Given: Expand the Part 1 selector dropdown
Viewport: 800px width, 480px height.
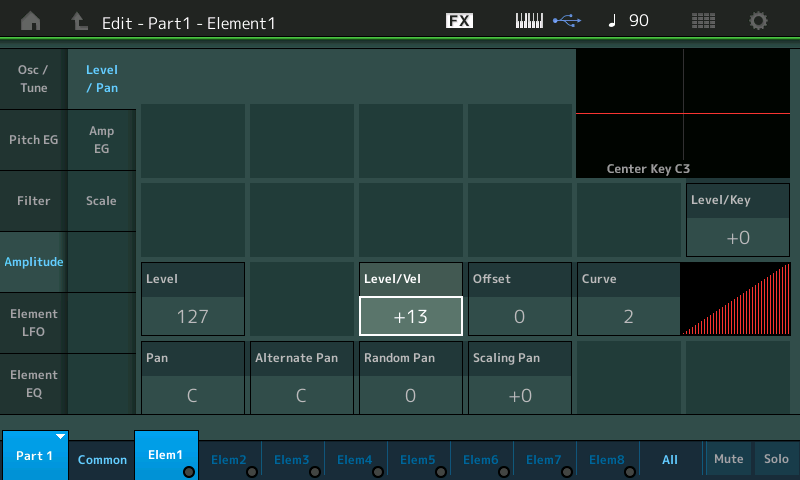Looking at the screenshot, I should [35, 455].
